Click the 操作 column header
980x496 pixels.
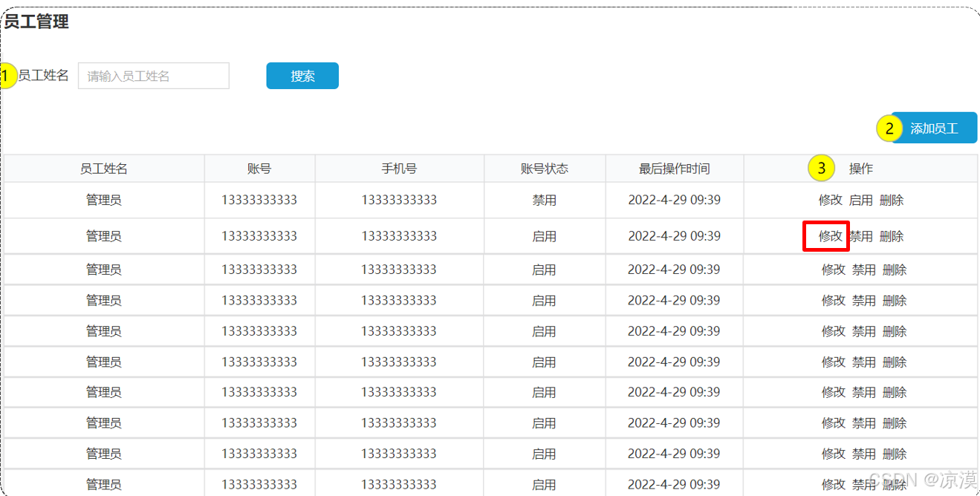coord(861,169)
